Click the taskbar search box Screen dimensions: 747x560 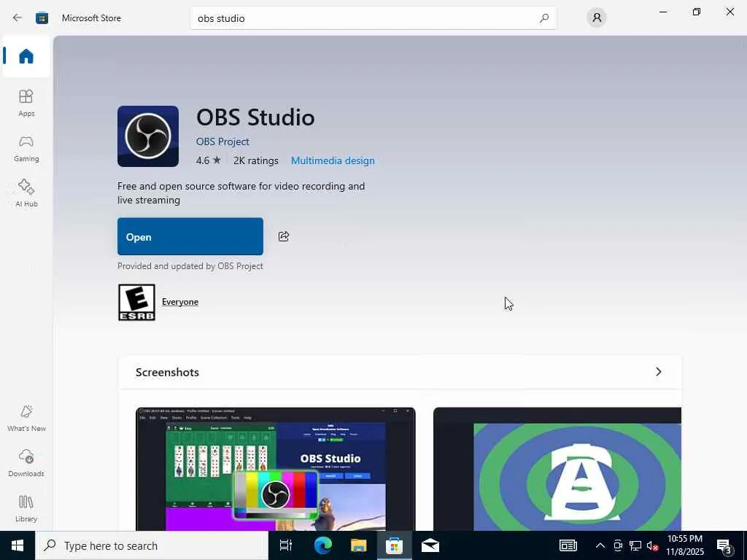point(152,545)
